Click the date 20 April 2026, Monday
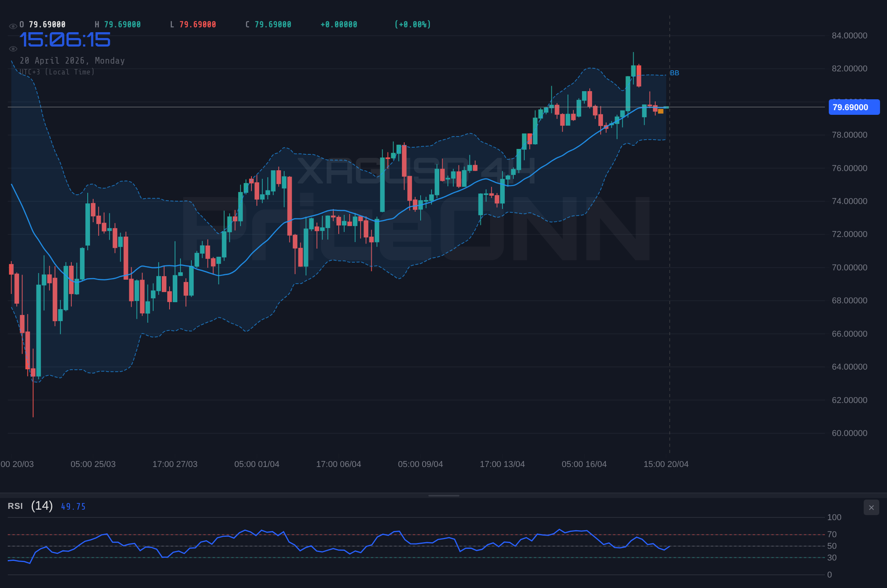This screenshot has width=887, height=588. tap(72, 61)
